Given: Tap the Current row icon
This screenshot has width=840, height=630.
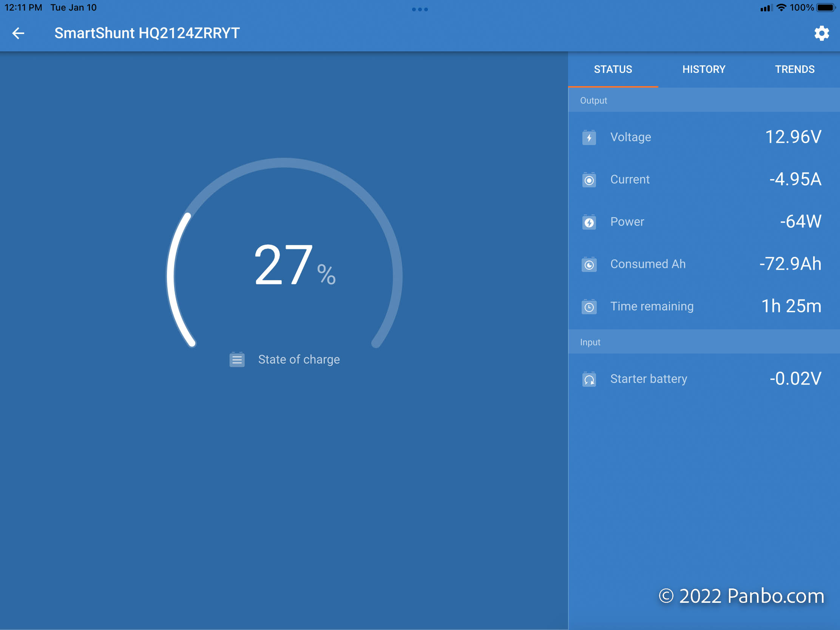Looking at the screenshot, I should [589, 180].
